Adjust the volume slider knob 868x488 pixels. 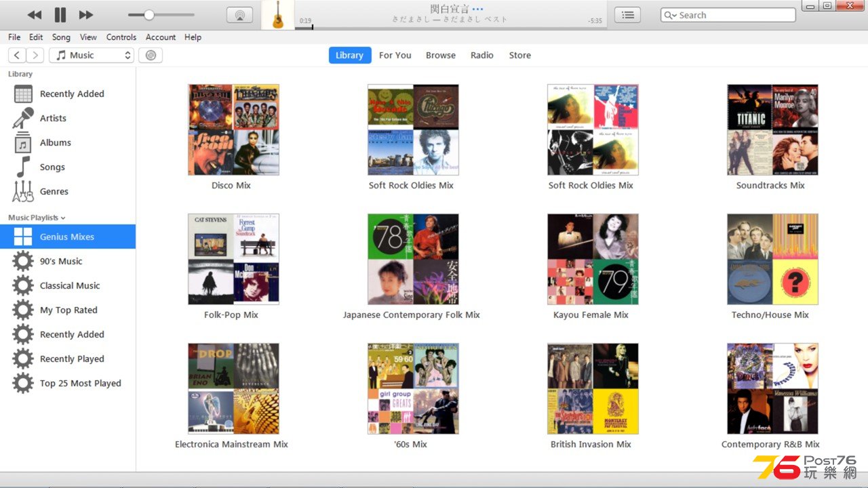click(x=149, y=15)
